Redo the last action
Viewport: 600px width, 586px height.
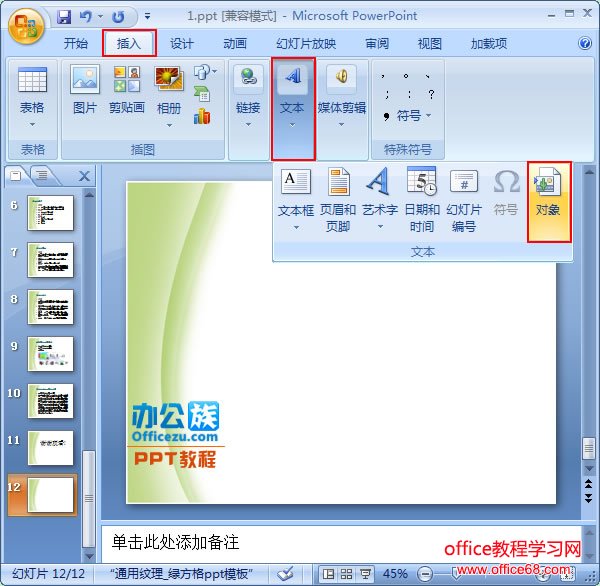119,16
